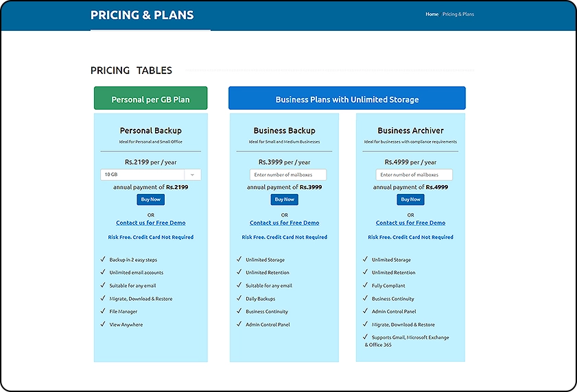
Task: Click Buy Now under Personal Backup
Action: (x=150, y=199)
